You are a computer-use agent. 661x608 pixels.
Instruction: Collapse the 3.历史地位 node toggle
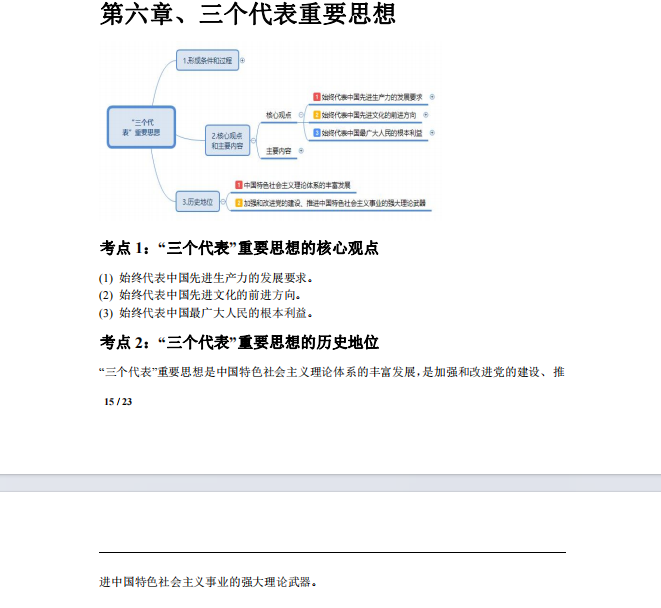pyautogui.click(x=223, y=202)
